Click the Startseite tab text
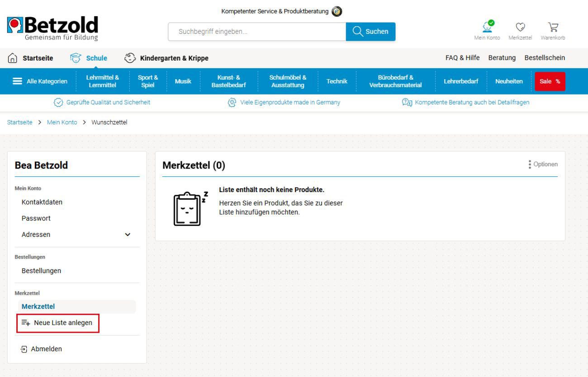 pos(38,58)
